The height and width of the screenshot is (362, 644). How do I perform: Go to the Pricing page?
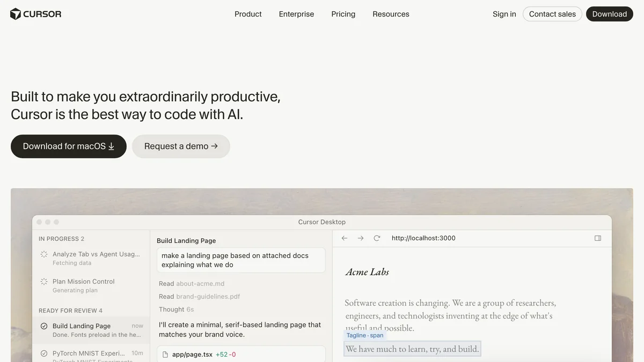343,14
